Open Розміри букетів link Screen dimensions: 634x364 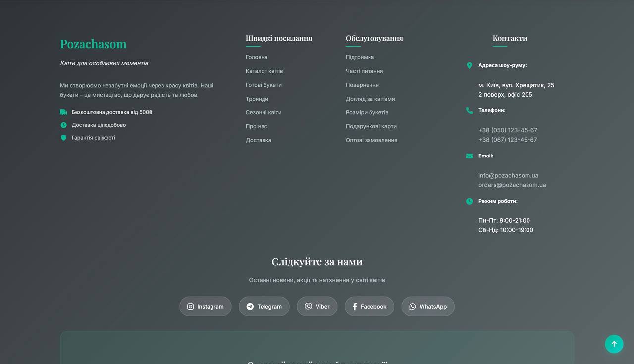point(367,113)
